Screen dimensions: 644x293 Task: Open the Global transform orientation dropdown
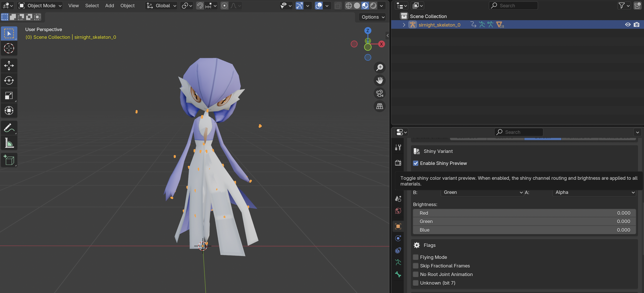tap(161, 6)
